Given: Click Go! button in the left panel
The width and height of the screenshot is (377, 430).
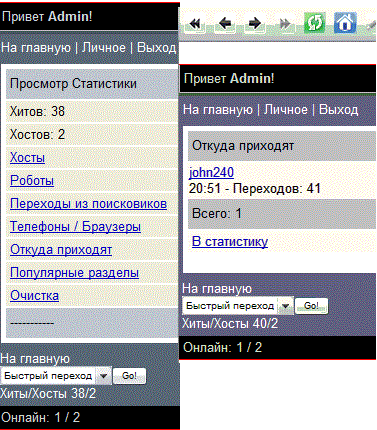Looking at the screenshot, I should pyautogui.click(x=129, y=376).
